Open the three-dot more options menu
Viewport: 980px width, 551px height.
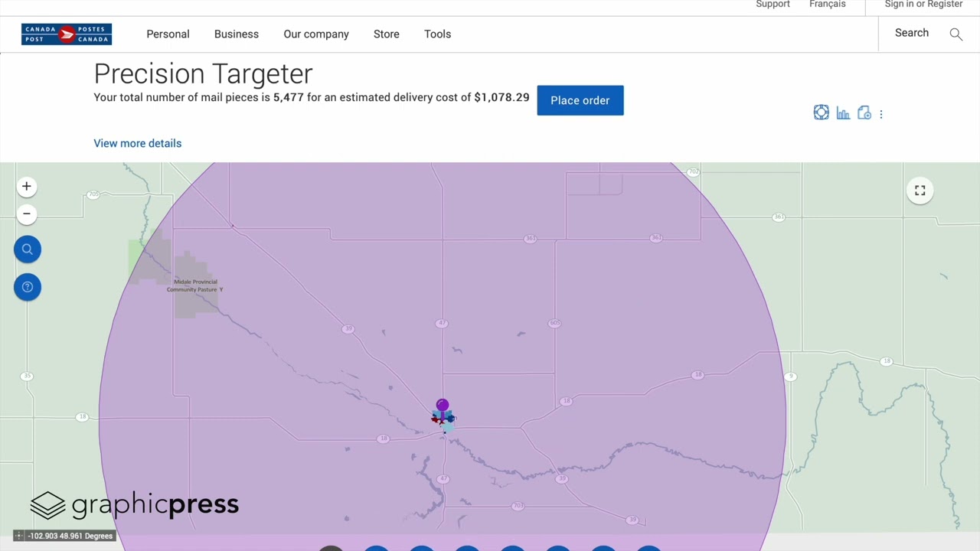coord(881,114)
